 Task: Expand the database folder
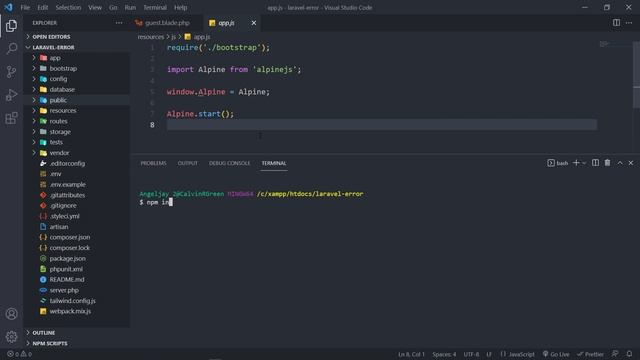pyautogui.click(x=77, y=89)
